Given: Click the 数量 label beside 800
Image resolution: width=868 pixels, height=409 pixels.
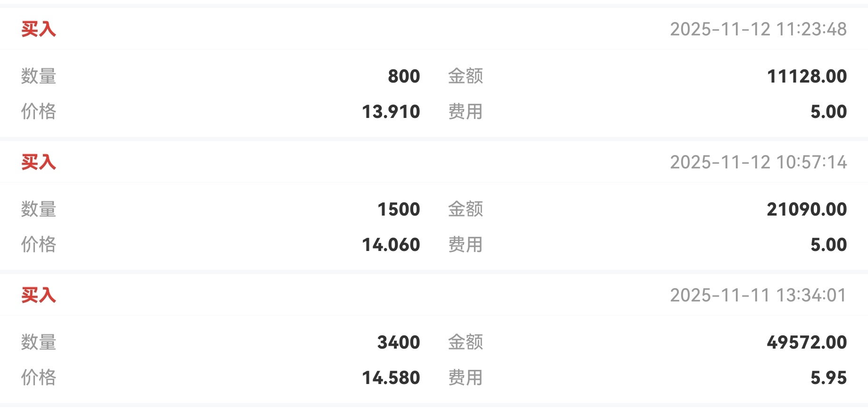Looking at the screenshot, I should click(x=39, y=76).
